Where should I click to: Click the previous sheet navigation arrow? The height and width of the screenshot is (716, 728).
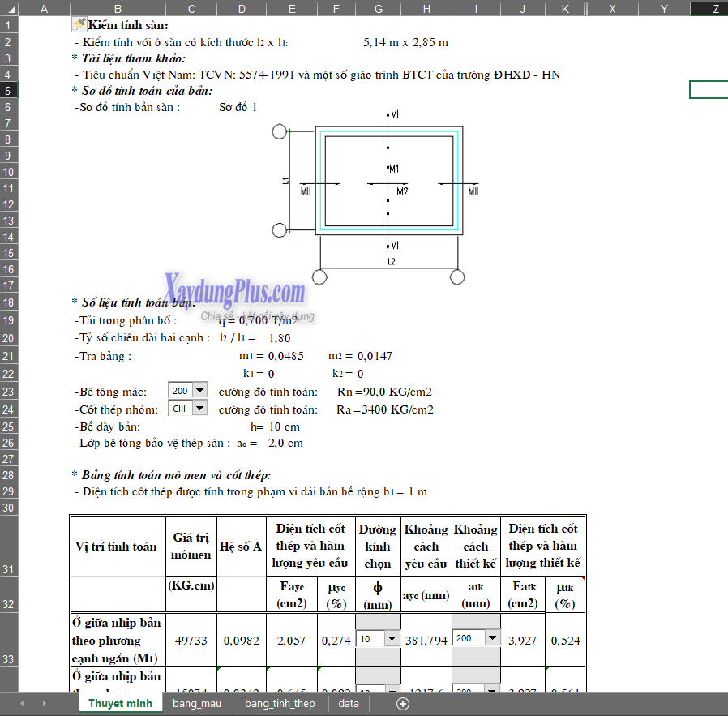point(22,704)
